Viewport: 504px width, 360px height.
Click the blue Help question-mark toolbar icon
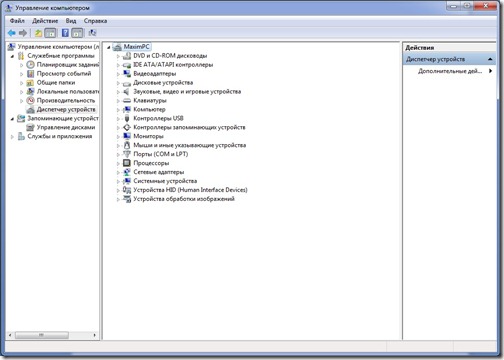(x=65, y=33)
